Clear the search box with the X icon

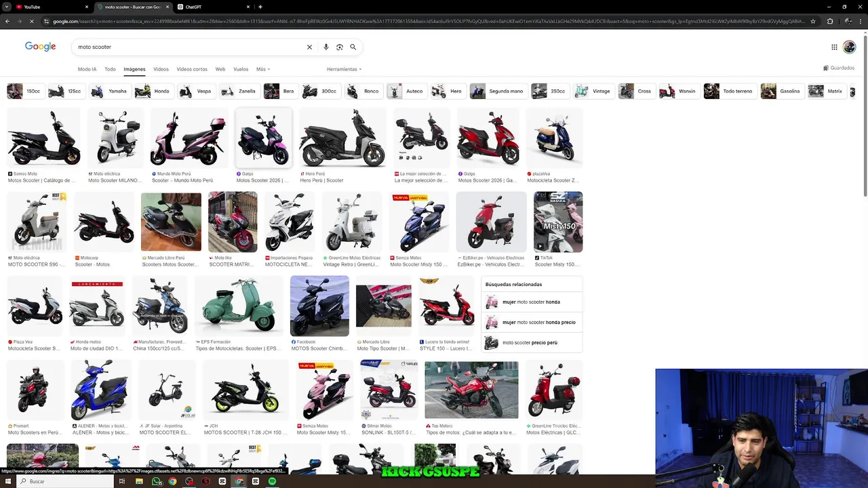coord(309,47)
